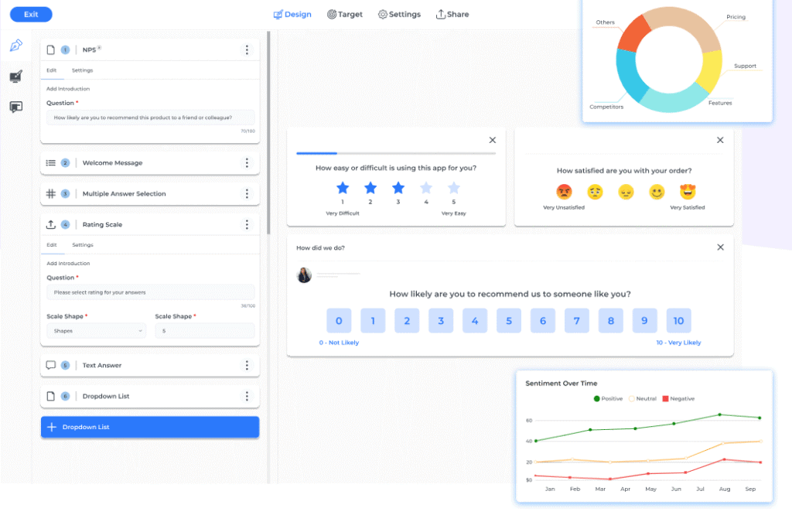This screenshot has width=792, height=532.
Task: Click the blue add Dropdown List button
Action: coord(150,427)
